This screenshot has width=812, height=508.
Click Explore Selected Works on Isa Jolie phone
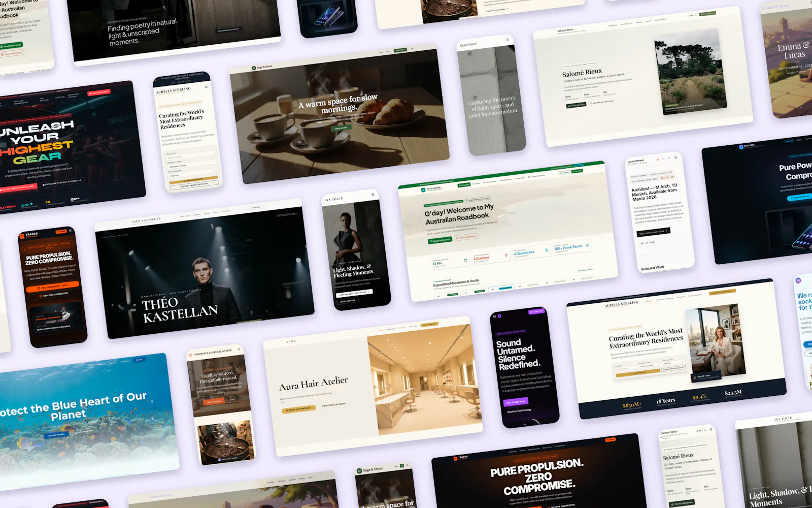[x=354, y=293]
